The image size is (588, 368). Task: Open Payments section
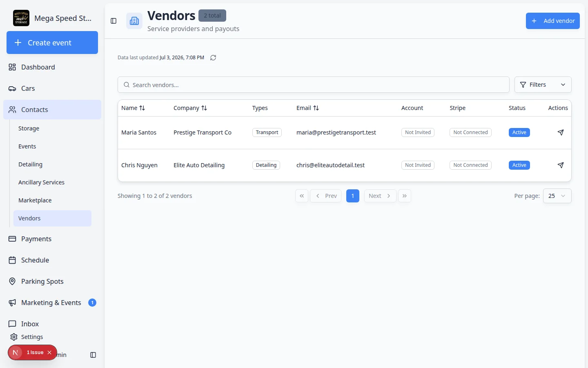pyautogui.click(x=52, y=239)
